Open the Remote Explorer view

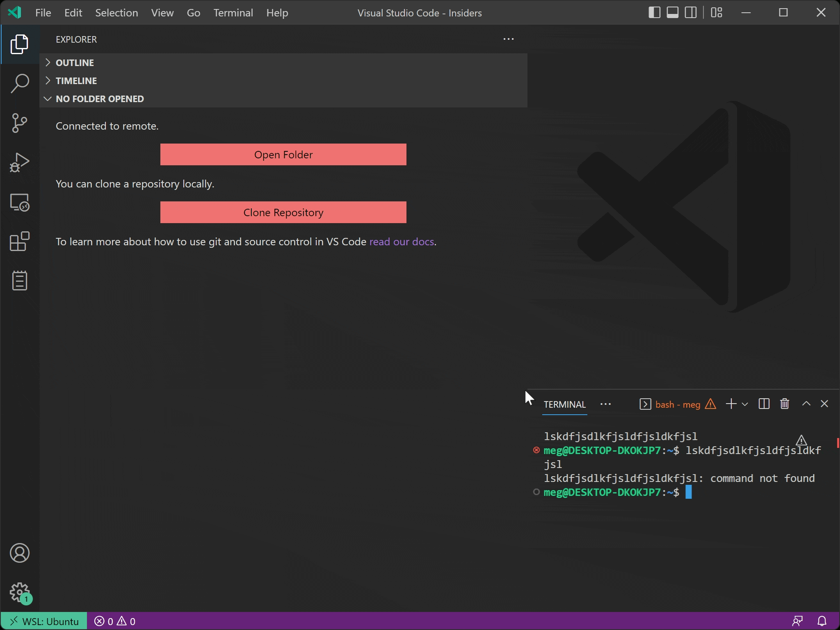(x=19, y=202)
